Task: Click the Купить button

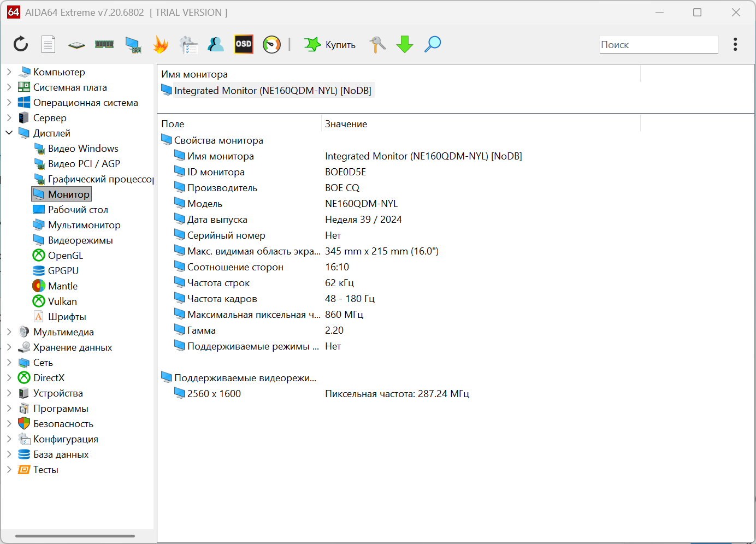Action: (330, 45)
